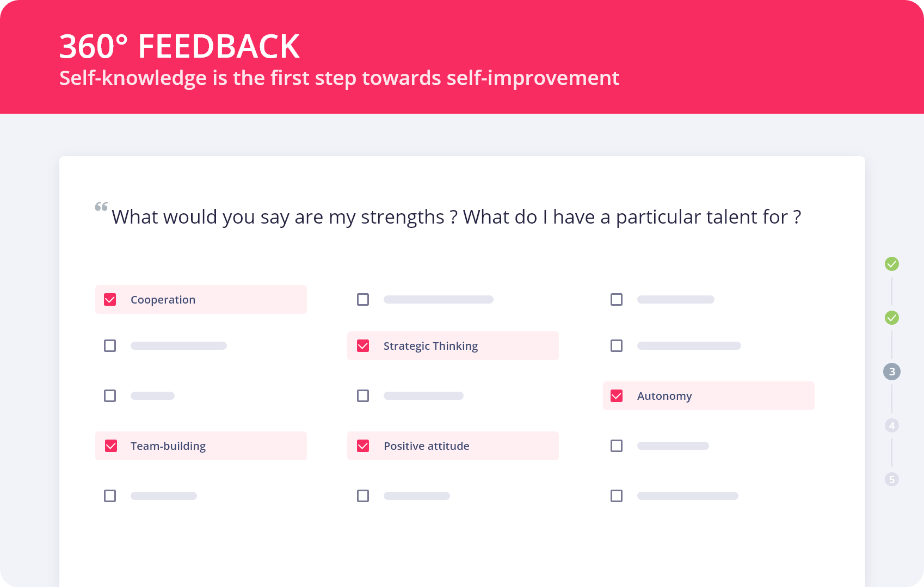Click the first green completed step checkmark

click(891, 264)
